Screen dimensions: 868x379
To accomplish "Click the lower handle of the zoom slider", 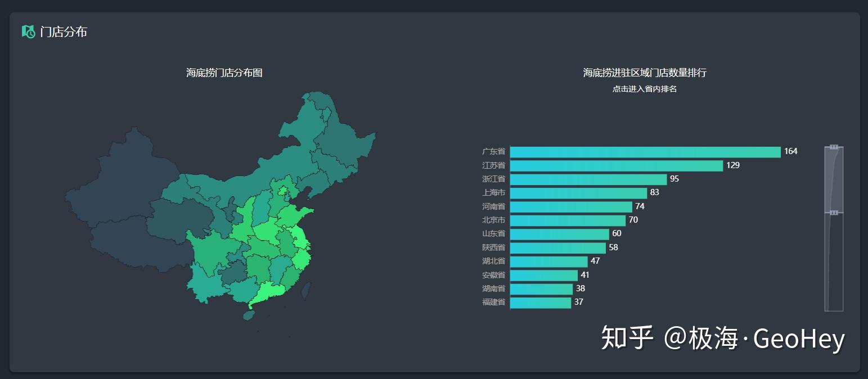I will click(834, 213).
